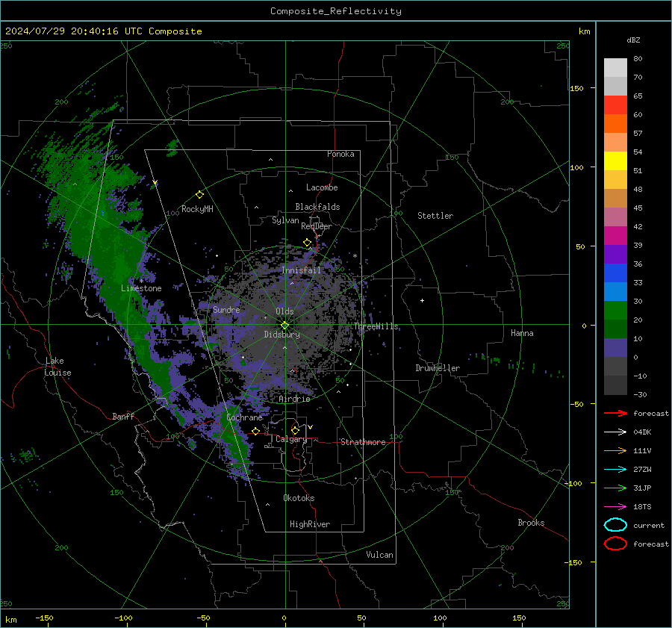Click the 2024/07/29 20:40:16 UTC timestamp

tap(74, 31)
